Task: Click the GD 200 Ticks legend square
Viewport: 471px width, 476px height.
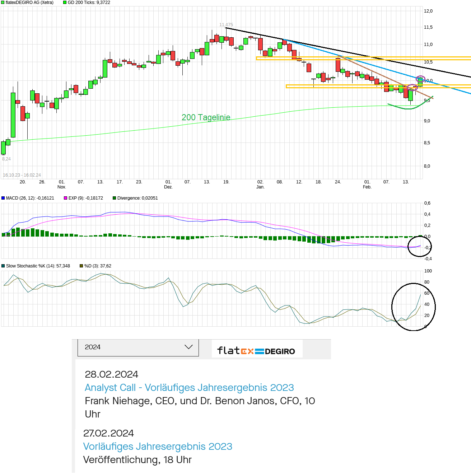Action: click(64, 3)
